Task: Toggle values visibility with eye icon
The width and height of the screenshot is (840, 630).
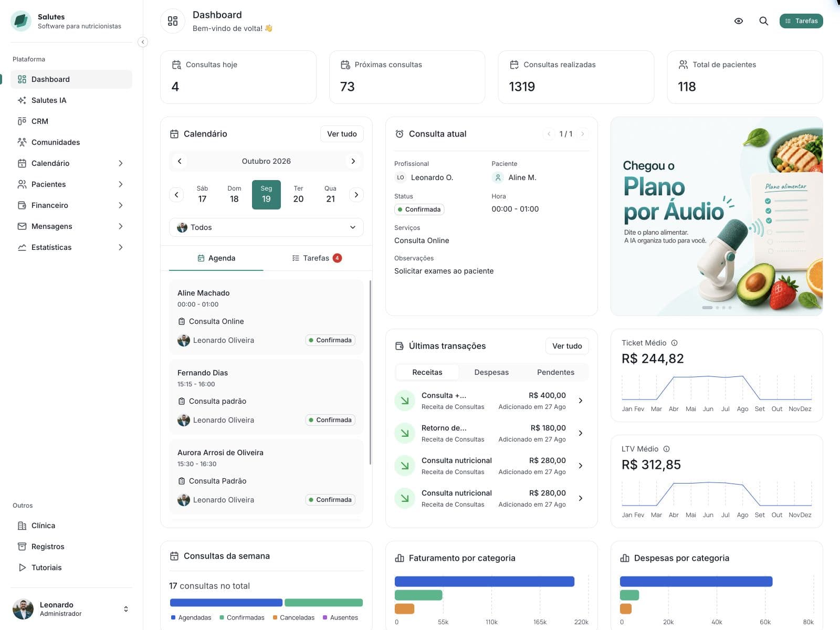Action: [739, 21]
